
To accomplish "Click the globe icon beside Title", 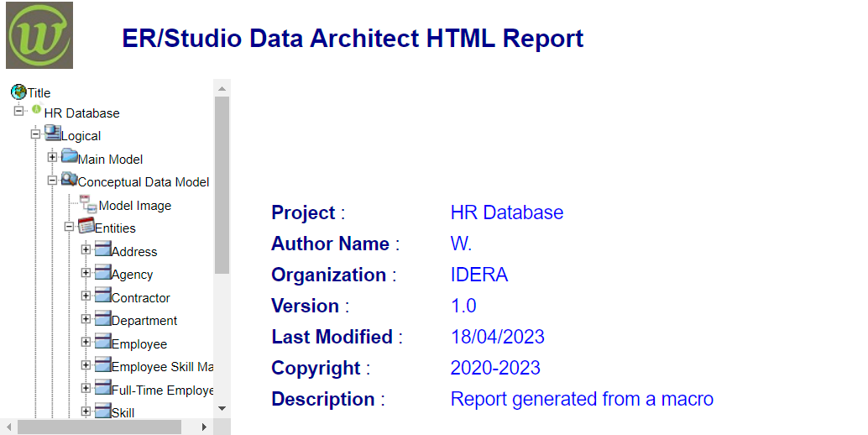I will (x=18, y=92).
